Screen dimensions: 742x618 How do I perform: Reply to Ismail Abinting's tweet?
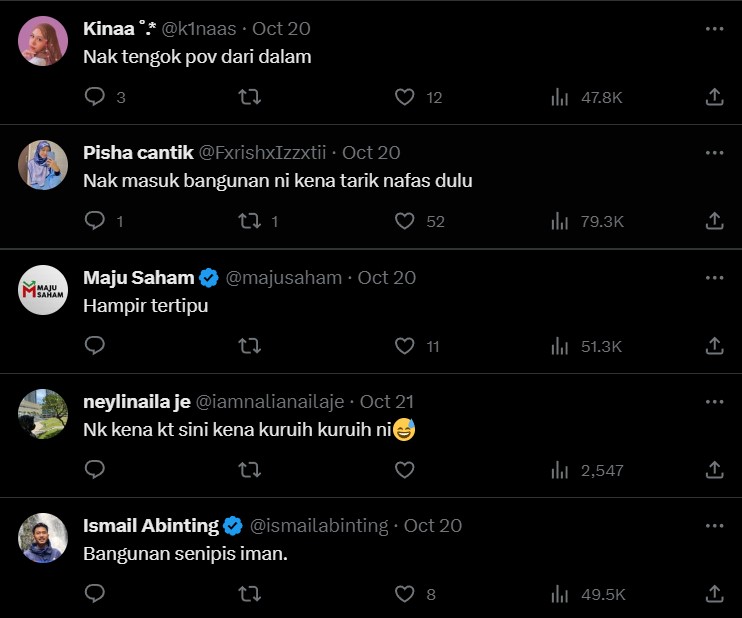click(95, 594)
